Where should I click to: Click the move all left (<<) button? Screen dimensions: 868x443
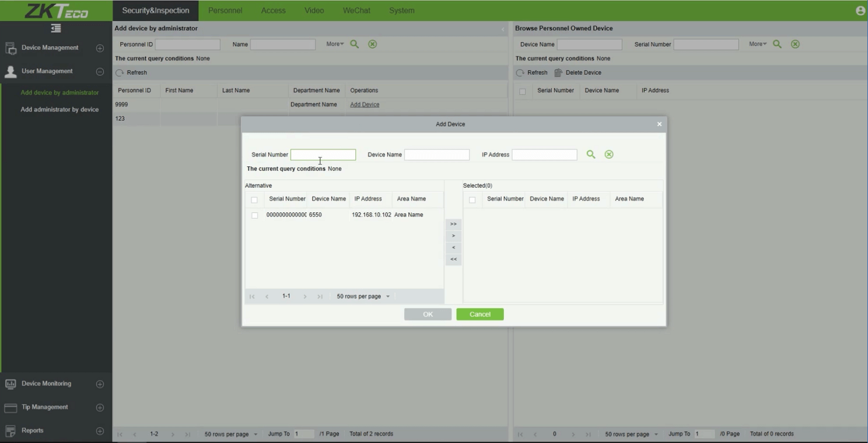[453, 259]
